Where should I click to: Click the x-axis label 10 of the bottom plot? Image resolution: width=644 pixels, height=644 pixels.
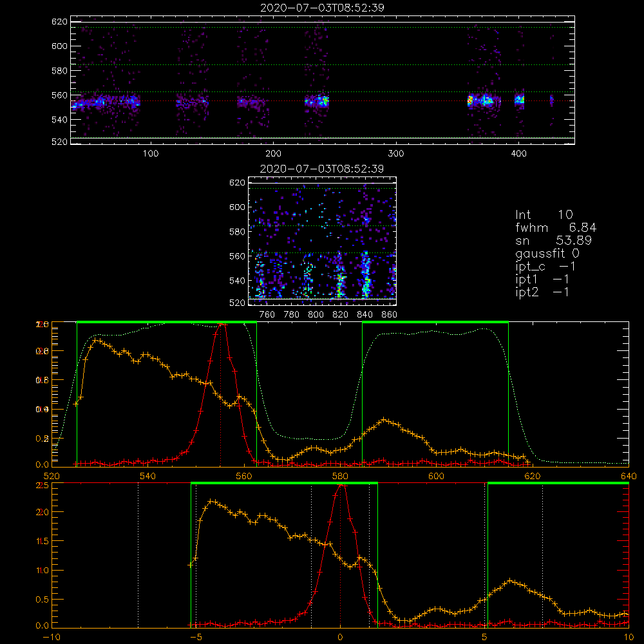tap(629, 638)
